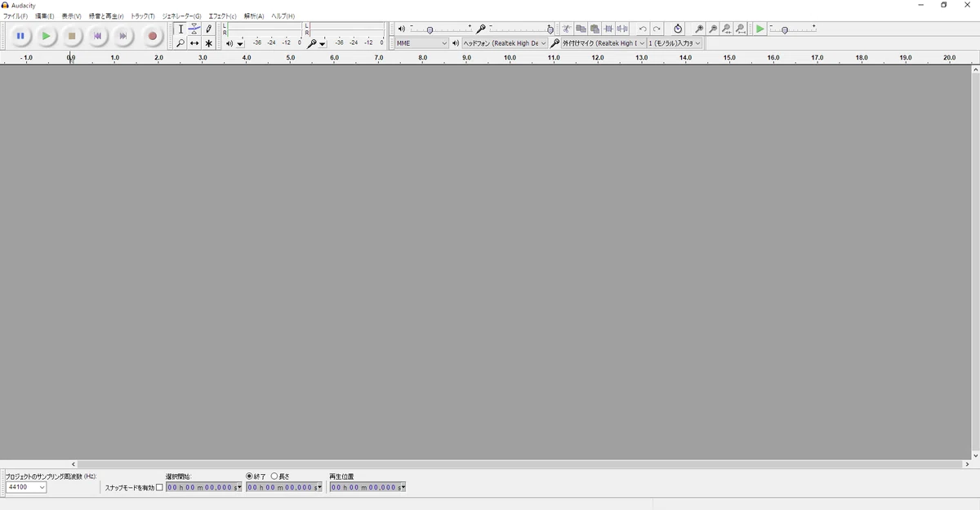The height and width of the screenshot is (510, 980).
Task: Open the 編集(E) menu
Action: point(44,16)
